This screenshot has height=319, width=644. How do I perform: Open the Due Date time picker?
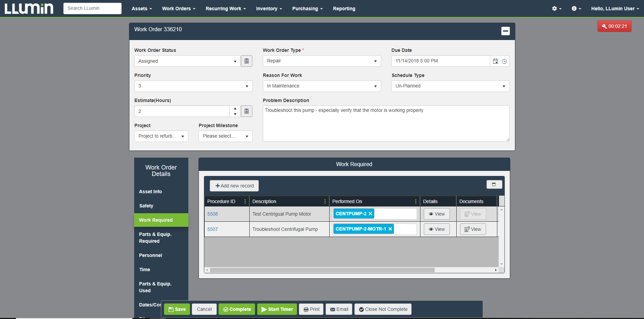tap(504, 61)
